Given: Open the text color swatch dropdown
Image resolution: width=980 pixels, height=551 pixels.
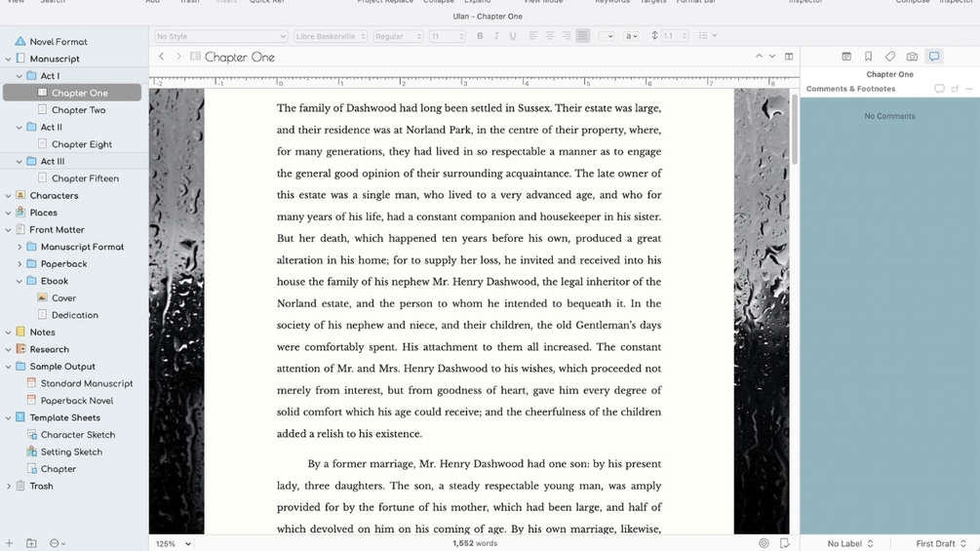Looking at the screenshot, I should [607, 36].
